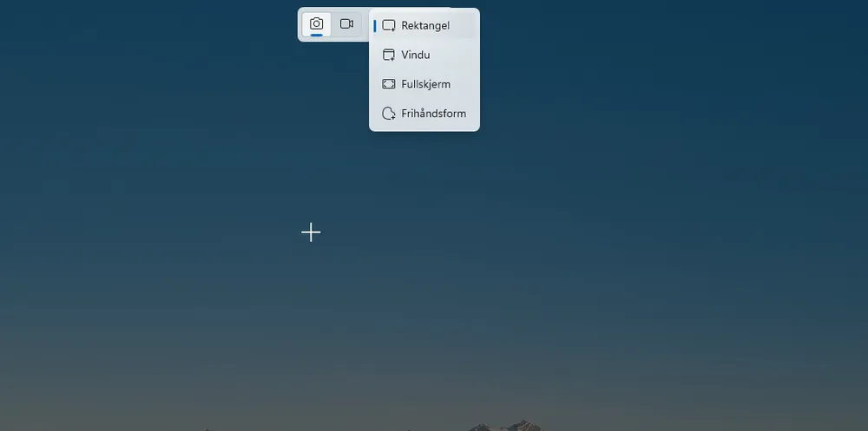The height and width of the screenshot is (431, 868).
Task: Choose the Rektangel text label
Action: [x=425, y=26]
